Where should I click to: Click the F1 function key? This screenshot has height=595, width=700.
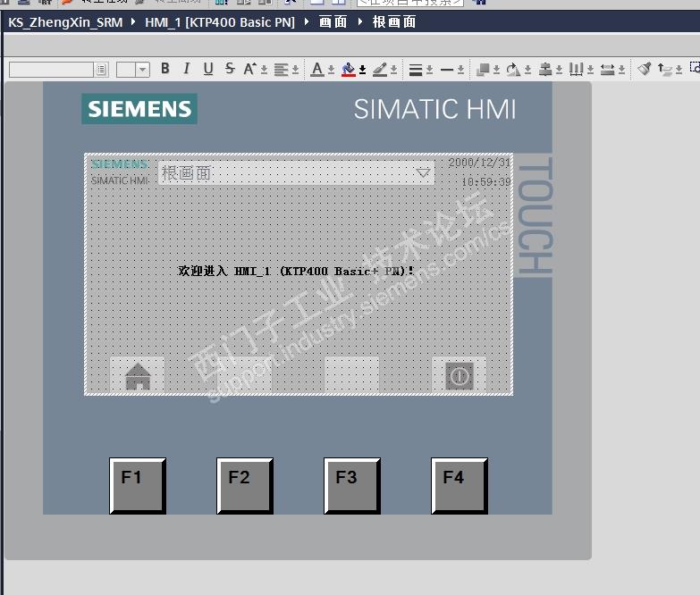[x=138, y=486]
